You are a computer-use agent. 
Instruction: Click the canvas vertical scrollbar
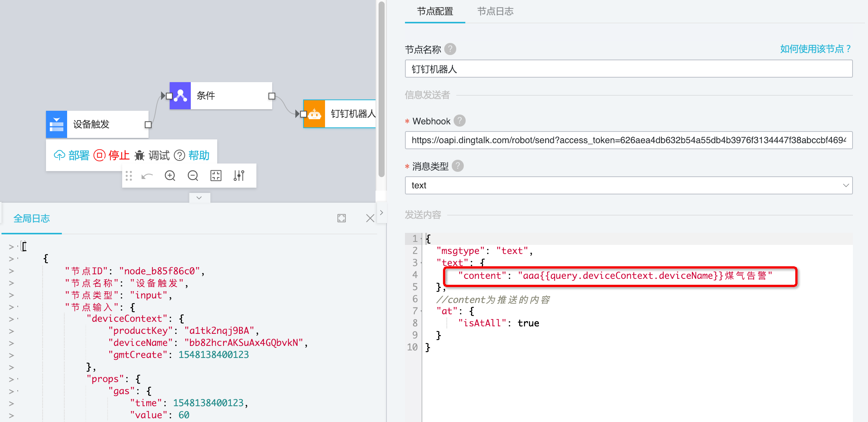(381, 90)
